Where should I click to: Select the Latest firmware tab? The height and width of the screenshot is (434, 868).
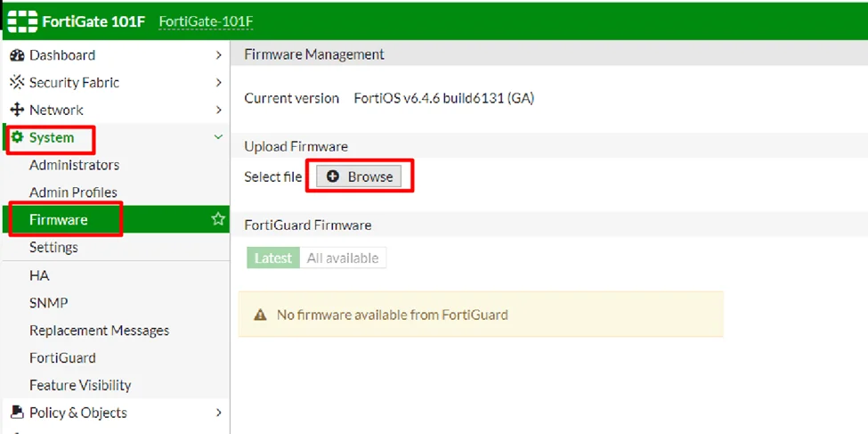tap(273, 258)
